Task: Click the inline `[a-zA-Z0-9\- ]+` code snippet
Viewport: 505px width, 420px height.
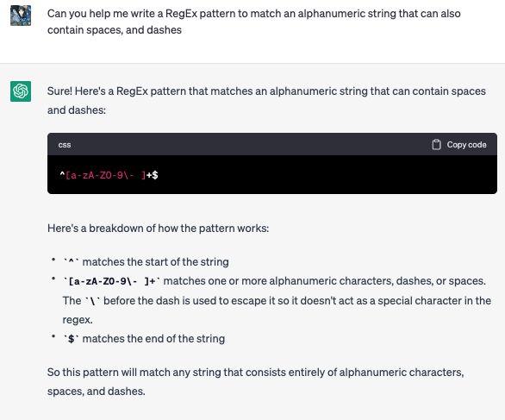Action: click(112, 281)
